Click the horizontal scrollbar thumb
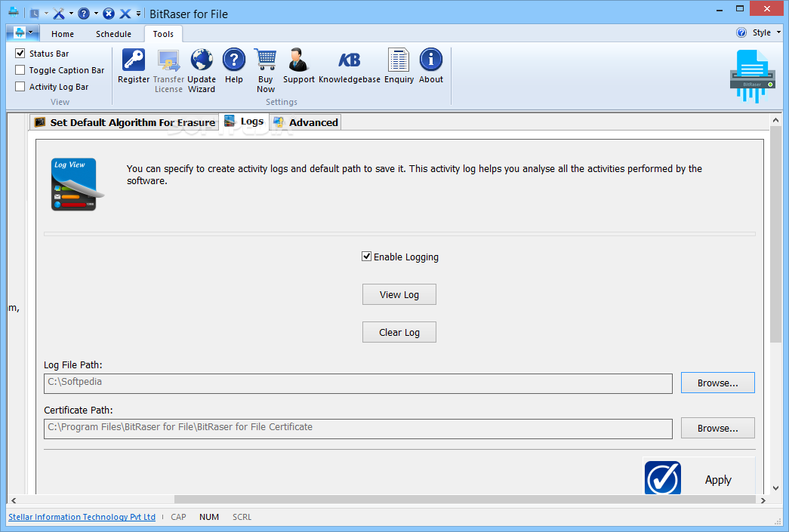Image resolution: width=789 pixels, height=532 pixels. 465,500
